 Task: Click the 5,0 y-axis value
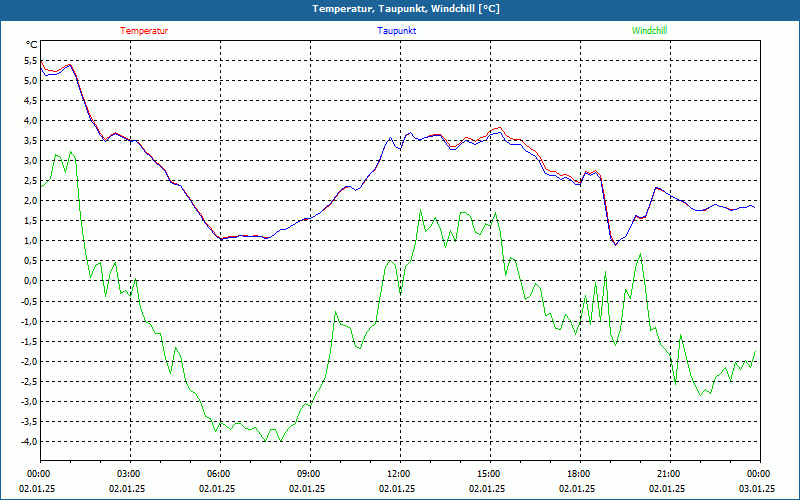click(x=31, y=81)
